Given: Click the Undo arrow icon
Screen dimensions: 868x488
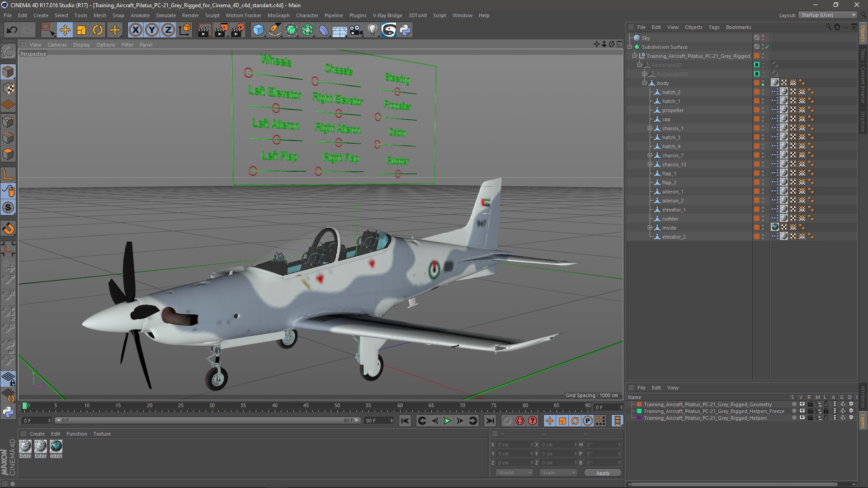Looking at the screenshot, I should click(12, 30).
